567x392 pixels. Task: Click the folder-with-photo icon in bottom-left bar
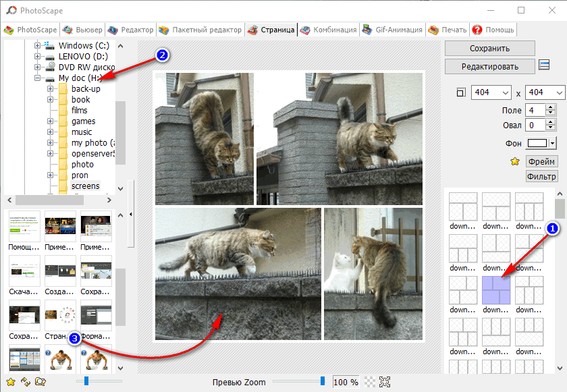tap(40, 382)
